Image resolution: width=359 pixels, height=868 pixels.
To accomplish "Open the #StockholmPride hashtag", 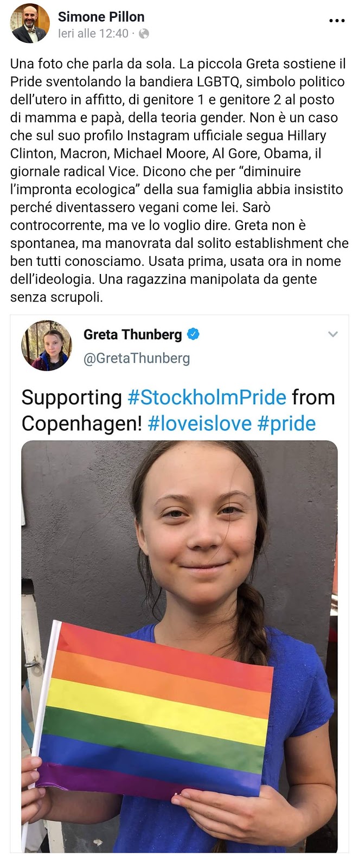I will click(x=207, y=397).
